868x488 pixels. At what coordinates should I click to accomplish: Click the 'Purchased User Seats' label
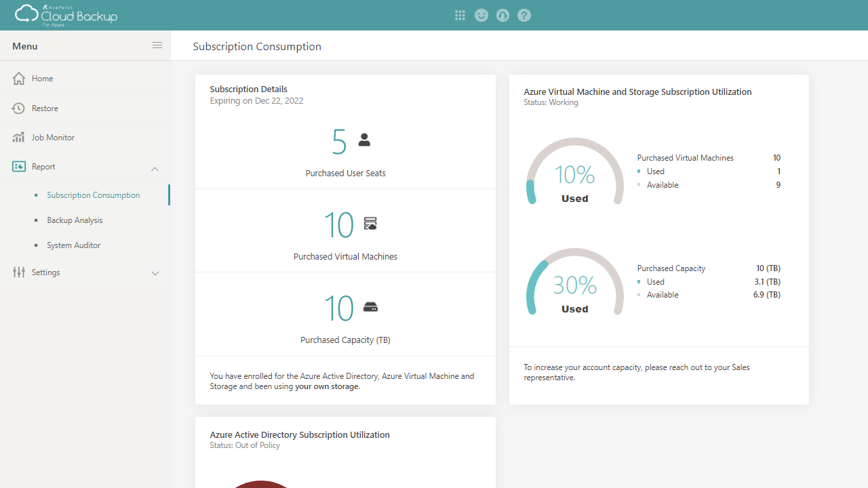click(345, 174)
